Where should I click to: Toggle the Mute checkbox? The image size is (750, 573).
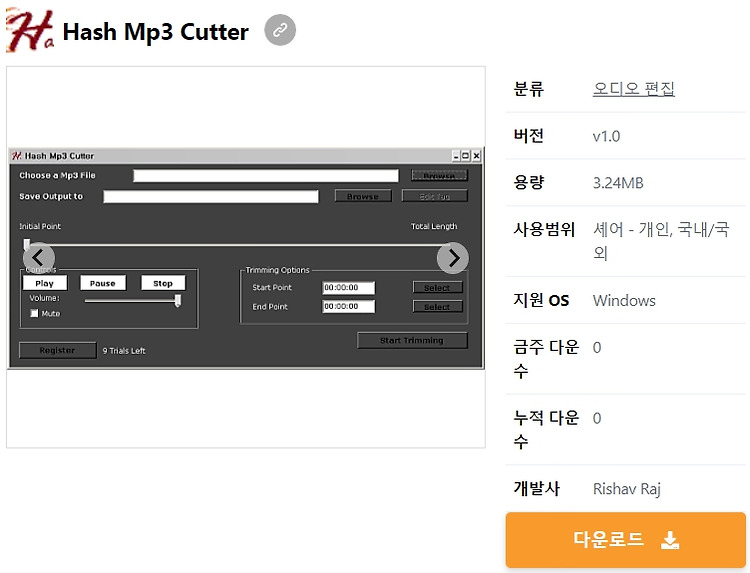coord(34,313)
